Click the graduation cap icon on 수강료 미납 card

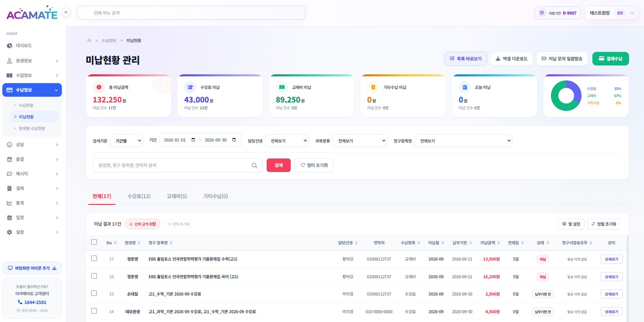click(x=190, y=87)
